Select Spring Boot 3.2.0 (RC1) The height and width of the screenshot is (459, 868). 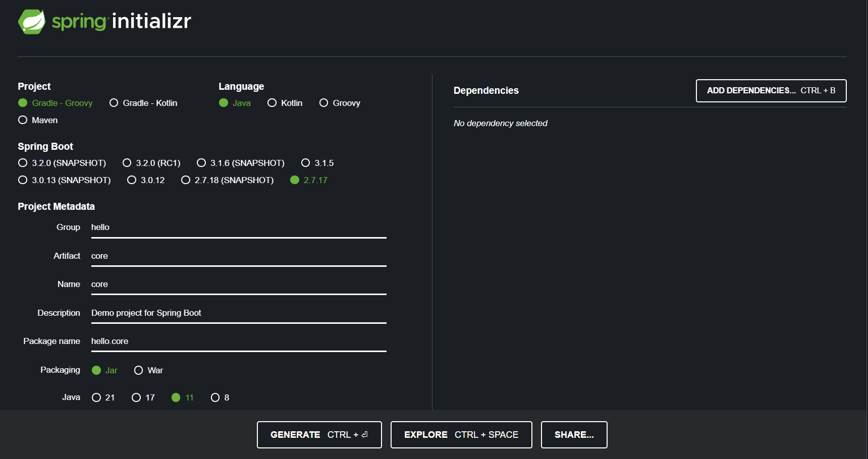(x=151, y=163)
